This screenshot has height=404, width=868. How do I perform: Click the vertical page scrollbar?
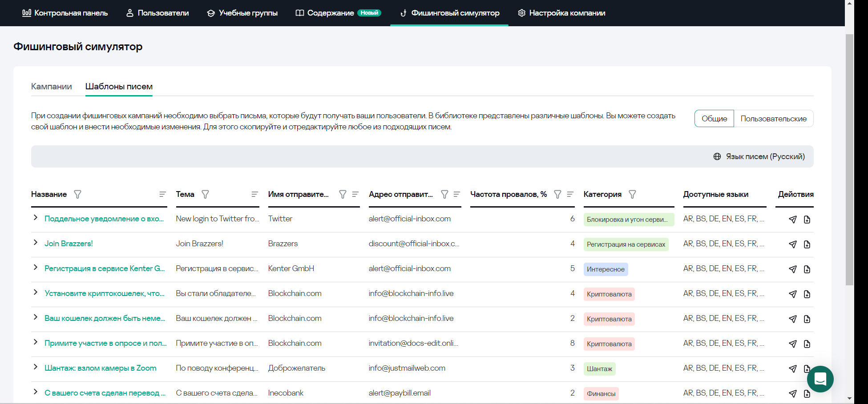tap(849, 160)
